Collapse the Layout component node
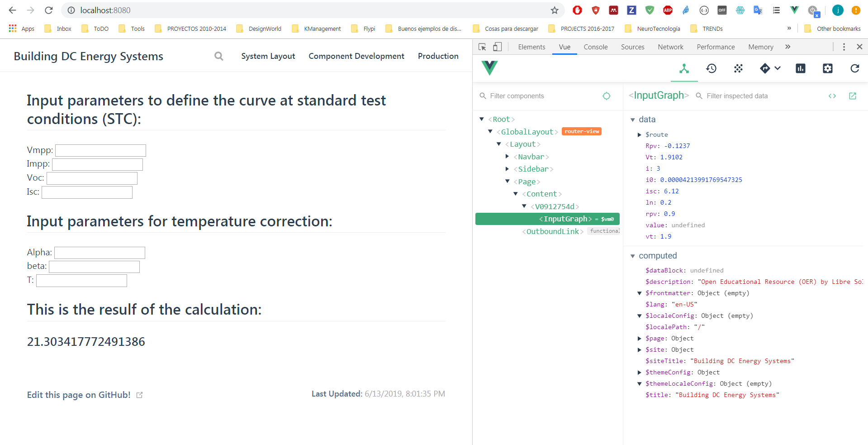Image resolution: width=868 pixels, height=445 pixels. (499, 144)
